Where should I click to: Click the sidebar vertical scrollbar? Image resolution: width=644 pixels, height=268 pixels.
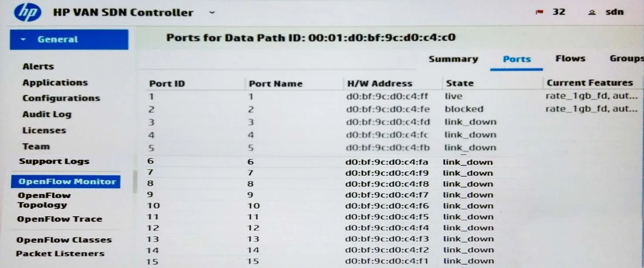coord(135,181)
